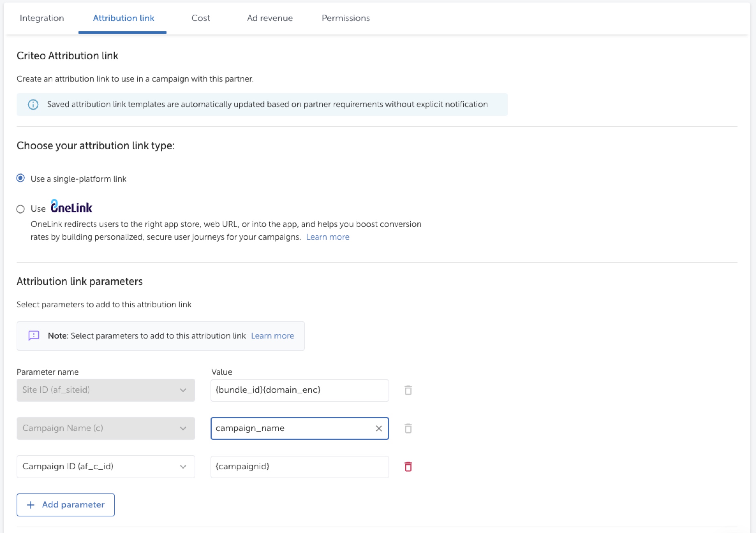
Task: Select the Attribution link tab
Action: 123,18
